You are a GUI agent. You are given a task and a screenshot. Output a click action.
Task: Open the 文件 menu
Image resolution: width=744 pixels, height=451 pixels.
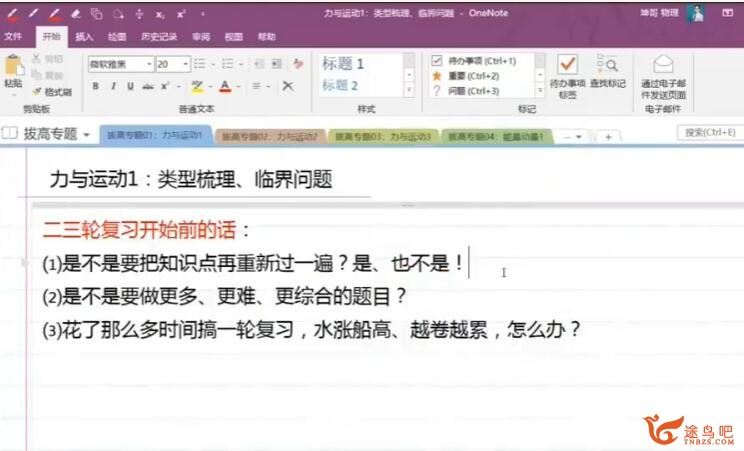pyautogui.click(x=13, y=37)
